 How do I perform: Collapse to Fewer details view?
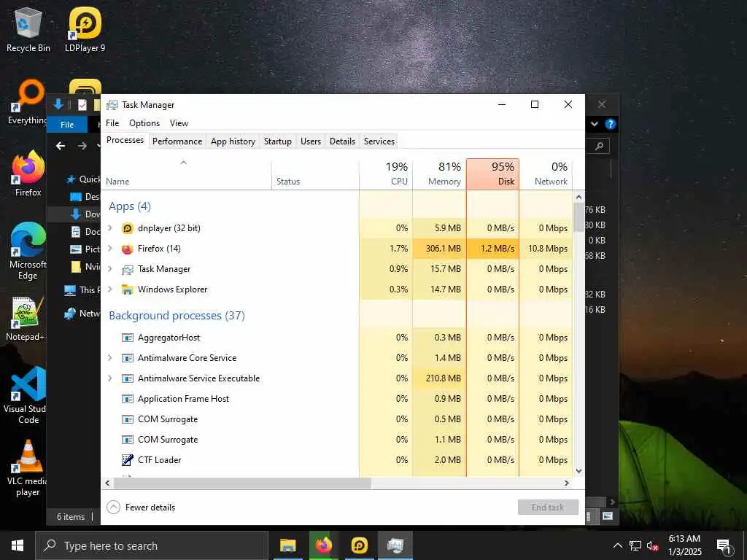[141, 507]
